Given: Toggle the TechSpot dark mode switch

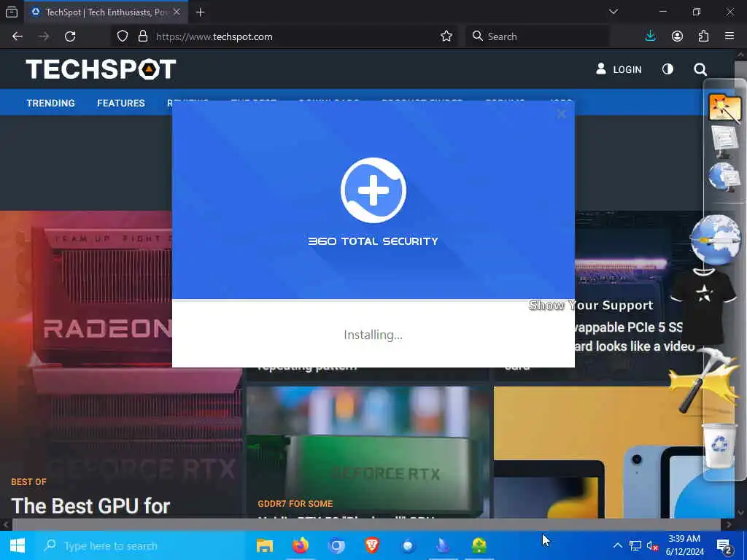Looking at the screenshot, I should tap(667, 69).
